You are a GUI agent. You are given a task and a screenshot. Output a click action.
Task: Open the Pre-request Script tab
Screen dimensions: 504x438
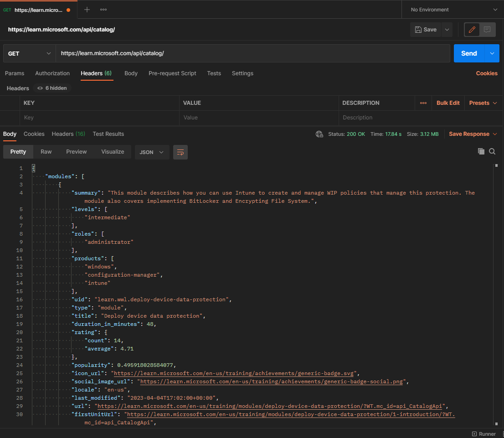click(172, 73)
